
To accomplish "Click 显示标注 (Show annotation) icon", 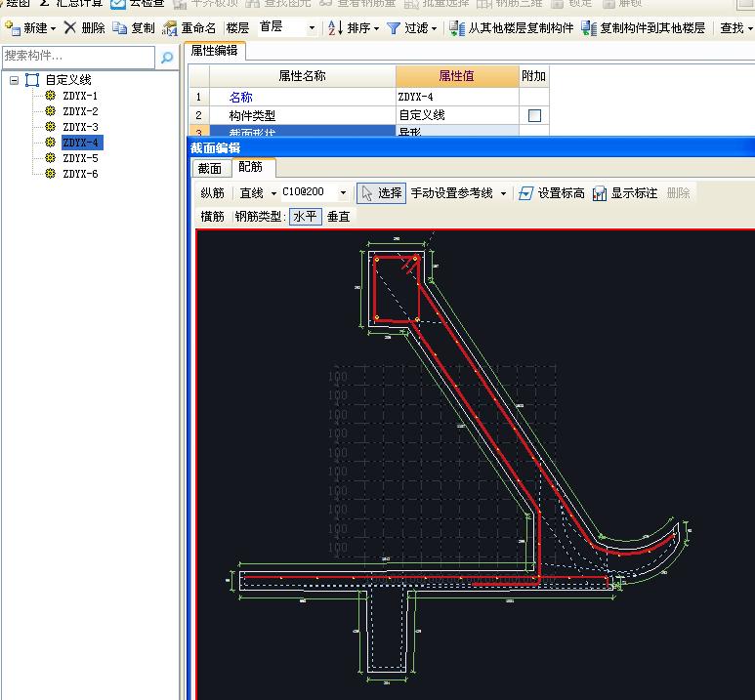I will coord(600,193).
